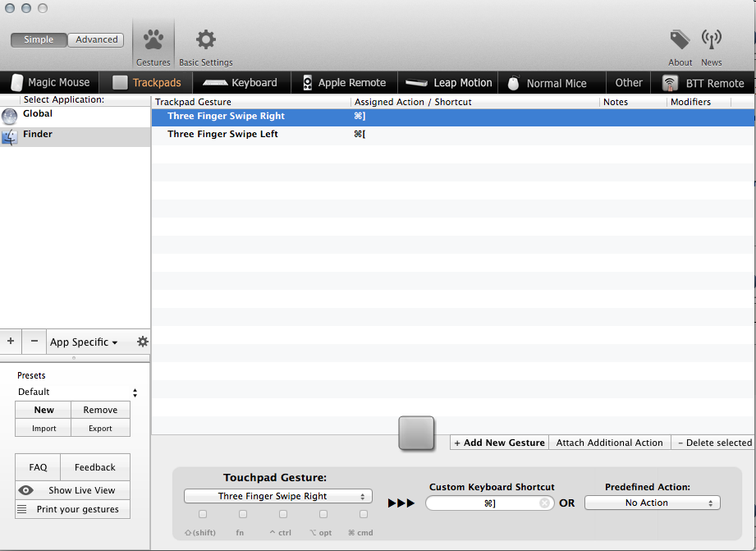Remove application with minus button
The height and width of the screenshot is (551, 756).
pyautogui.click(x=34, y=341)
